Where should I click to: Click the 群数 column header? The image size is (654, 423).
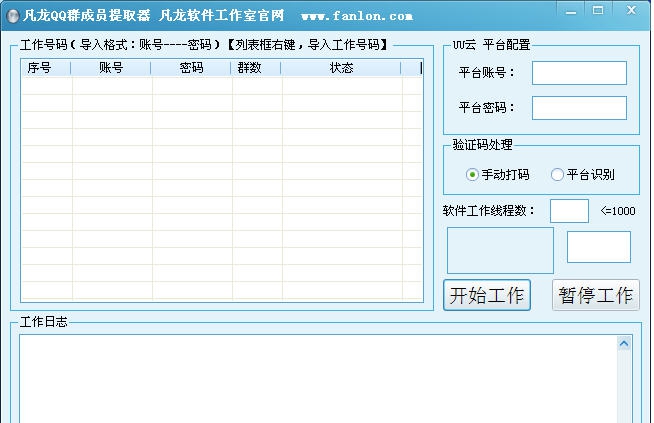point(256,68)
